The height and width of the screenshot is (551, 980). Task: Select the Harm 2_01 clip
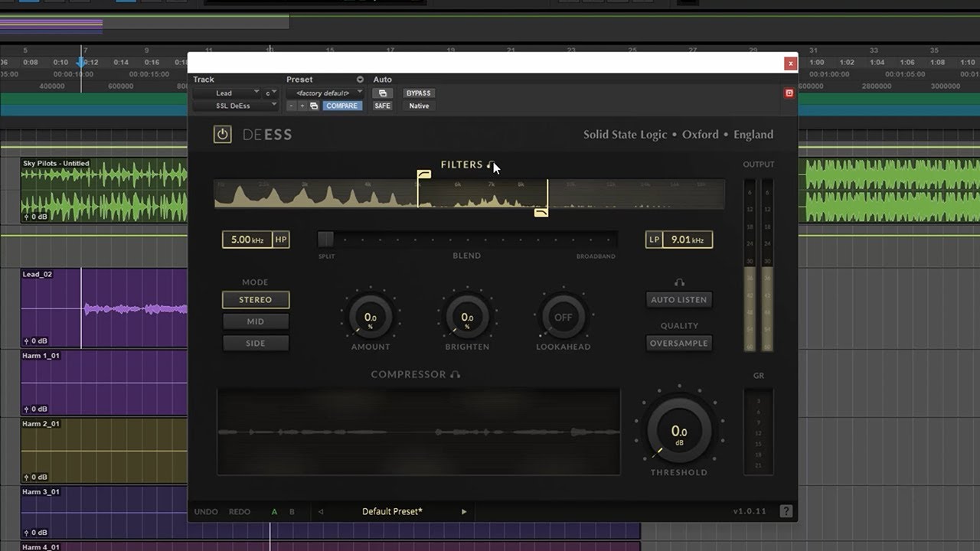click(104, 451)
